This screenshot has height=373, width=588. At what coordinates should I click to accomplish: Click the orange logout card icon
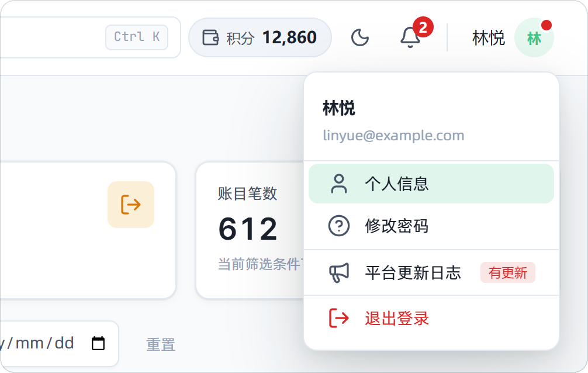coord(131,205)
